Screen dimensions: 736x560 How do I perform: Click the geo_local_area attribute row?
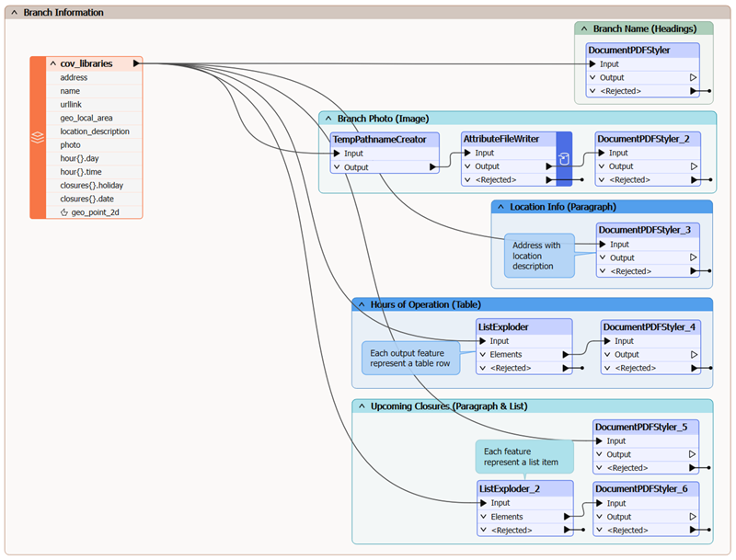click(x=94, y=119)
